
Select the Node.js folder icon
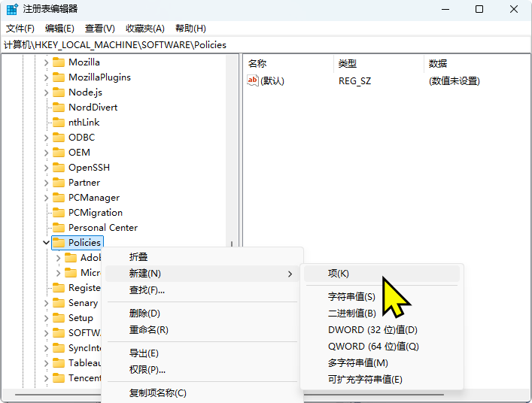tap(59, 92)
